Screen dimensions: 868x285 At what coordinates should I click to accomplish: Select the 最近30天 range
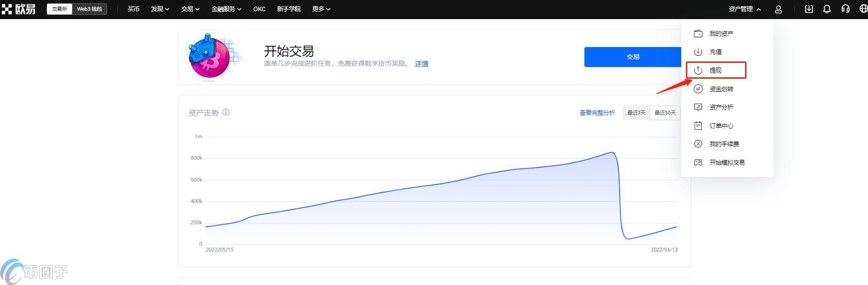tap(665, 113)
